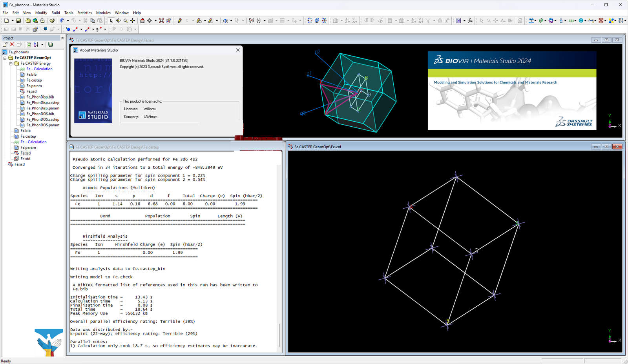Viewport: 628px width, 364px height.
Task: Open the Build menu
Action: click(56, 13)
